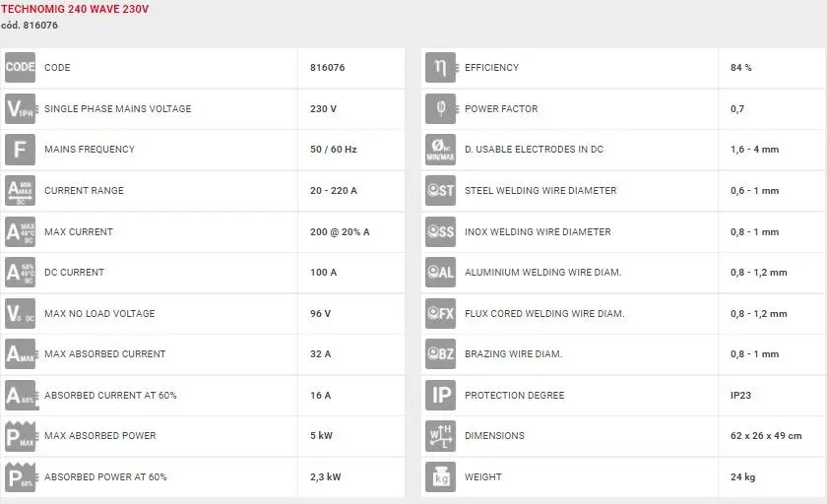Image resolution: width=827 pixels, height=504 pixels.
Task: Click the 62 x 26 x 49 cm value
Action: [766, 436]
